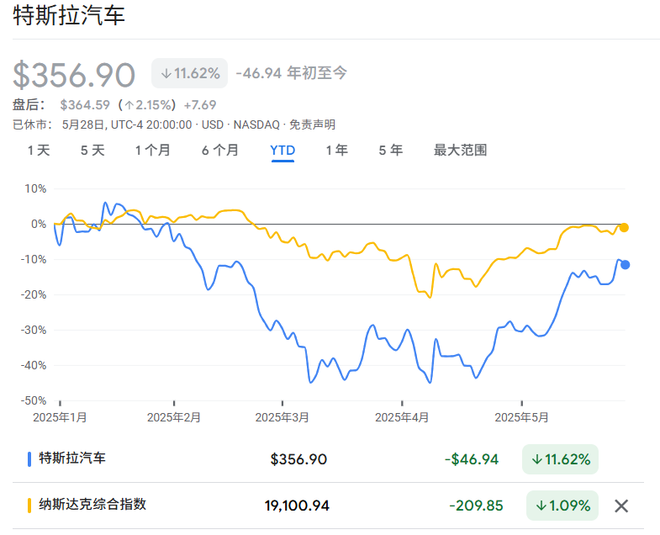
Task: Click the 2025年5月 axis label
Action: 522,418
